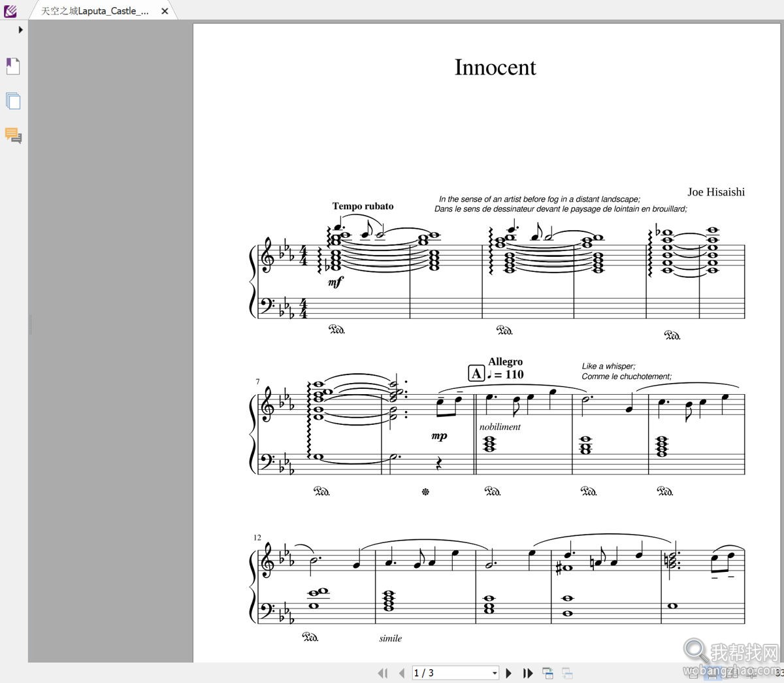The height and width of the screenshot is (683, 784).
Task: Go to the next page
Action: (x=509, y=673)
